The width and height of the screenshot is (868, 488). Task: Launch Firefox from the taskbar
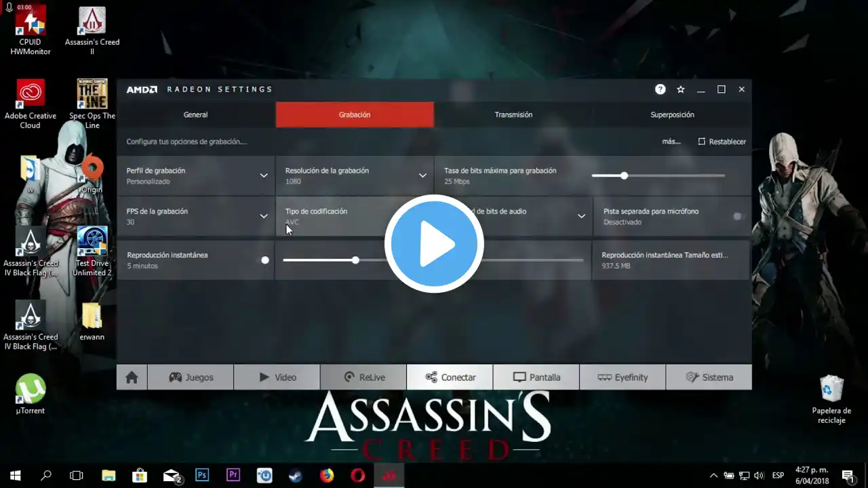pyautogui.click(x=327, y=475)
